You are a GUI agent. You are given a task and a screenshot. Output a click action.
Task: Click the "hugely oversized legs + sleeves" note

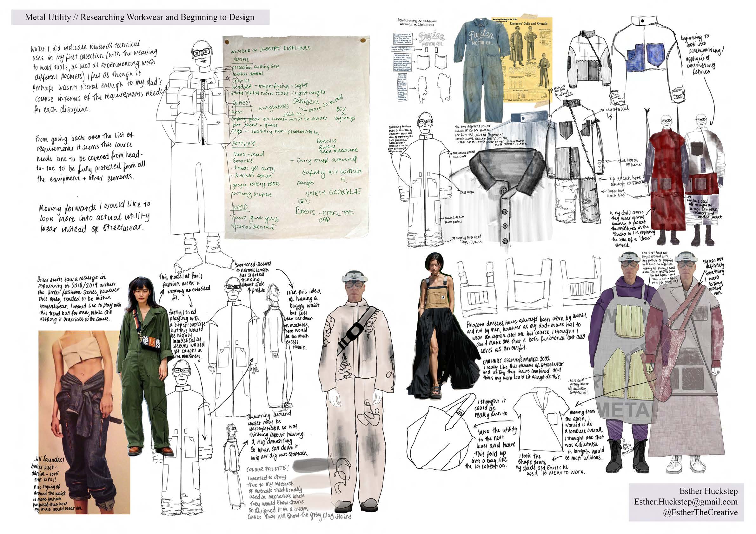468,239
